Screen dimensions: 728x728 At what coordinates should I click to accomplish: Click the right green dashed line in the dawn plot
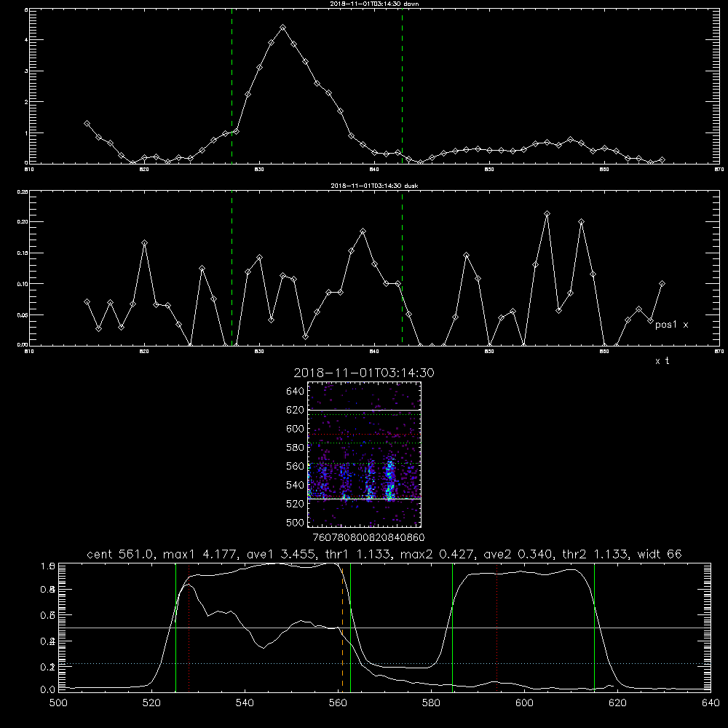tap(402, 86)
